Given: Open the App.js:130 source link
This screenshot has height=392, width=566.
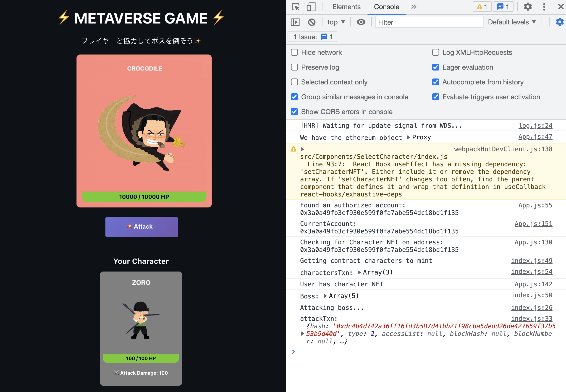Looking at the screenshot, I should [533, 242].
